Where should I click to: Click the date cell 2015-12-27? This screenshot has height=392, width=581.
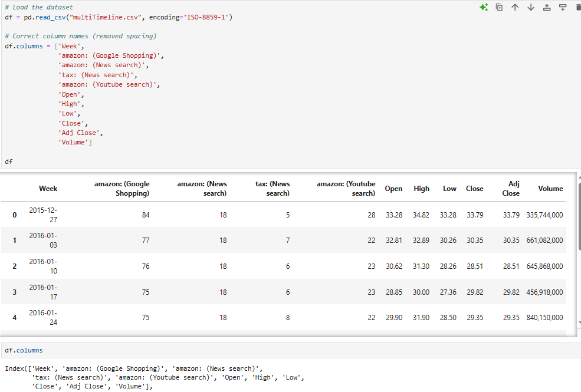41,215
